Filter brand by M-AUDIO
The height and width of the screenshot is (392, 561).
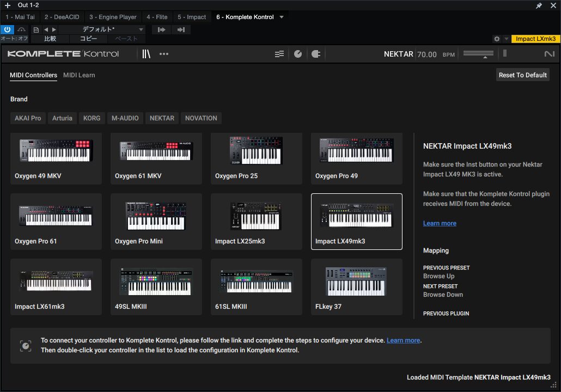[125, 118]
